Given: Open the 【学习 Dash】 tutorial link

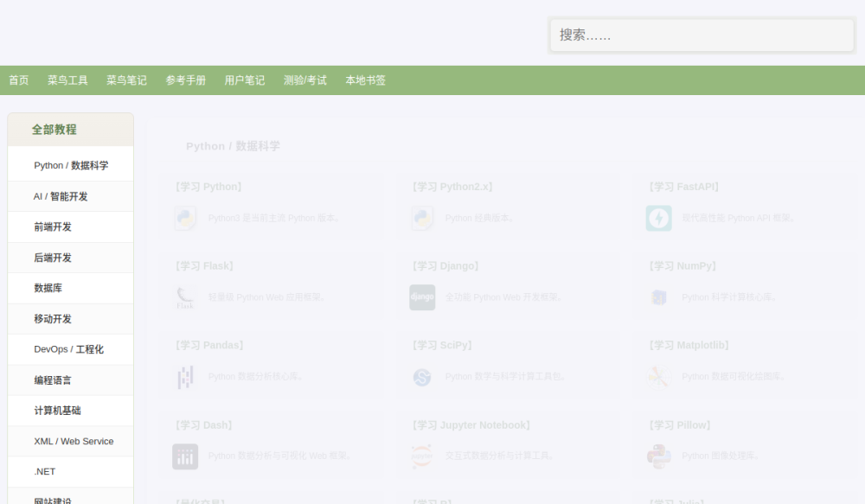Looking at the screenshot, I should tap(203, 425).
